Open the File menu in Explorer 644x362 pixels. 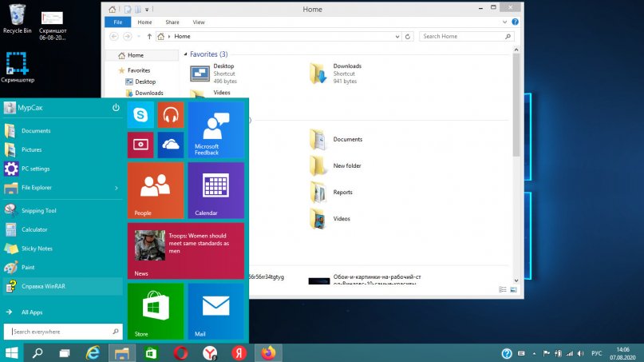117,22
